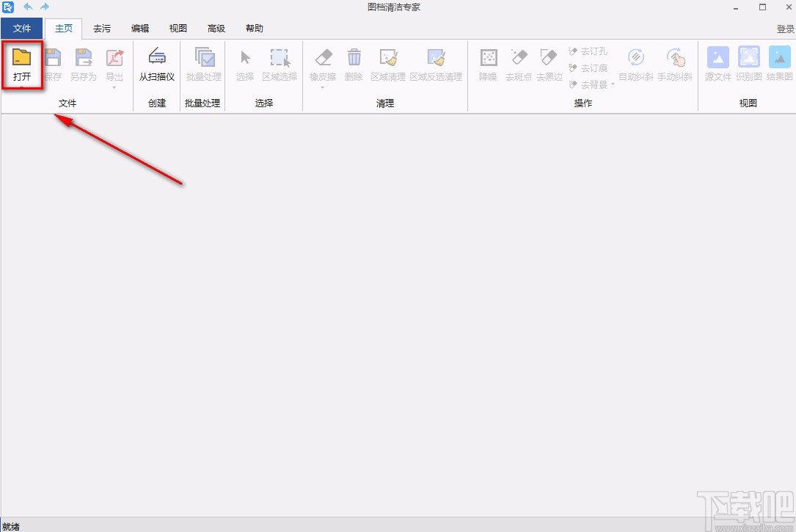Click the 从扫描仪 scanner icon
This screenshot has width=796, height=532.
pos(157,58)
